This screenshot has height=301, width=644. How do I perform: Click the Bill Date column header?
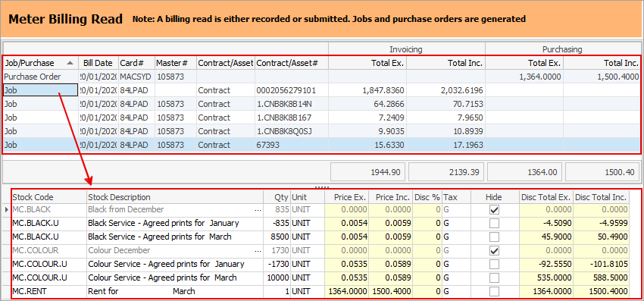(x=98, y=63)
